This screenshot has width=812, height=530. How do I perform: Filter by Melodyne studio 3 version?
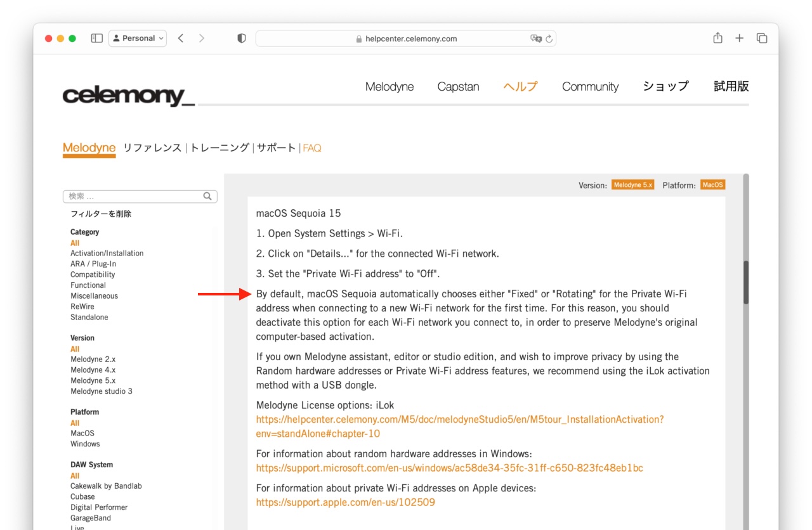click(x=101, y=392)
